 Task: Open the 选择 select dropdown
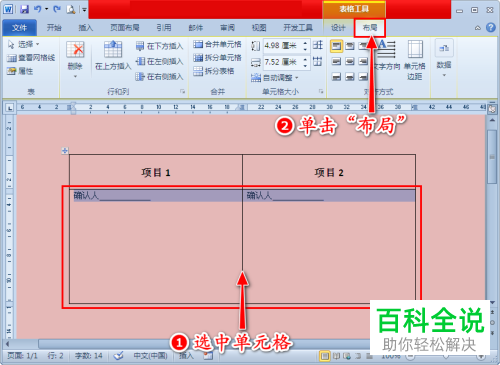pyautogui.click(x=23, y=44)
